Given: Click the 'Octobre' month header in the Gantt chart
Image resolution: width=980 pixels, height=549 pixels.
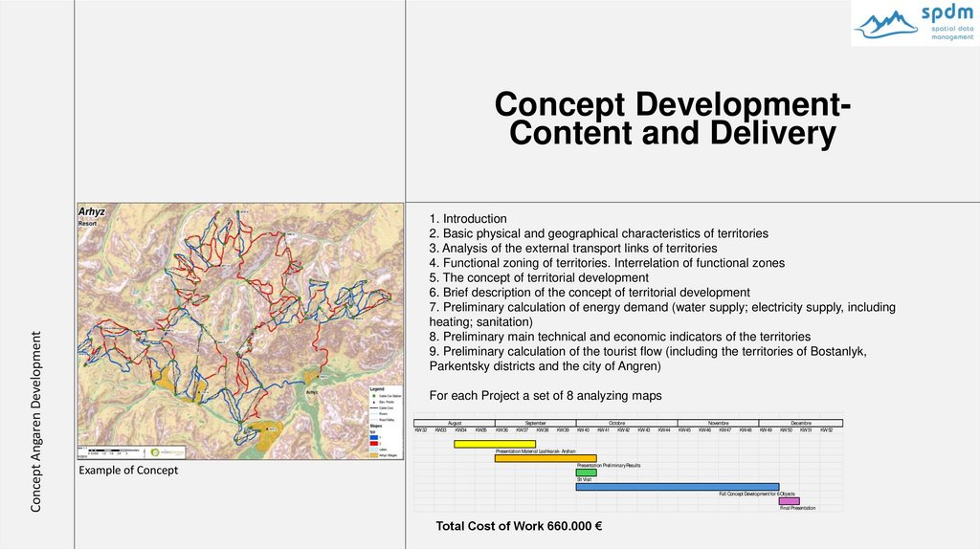Looking at the screenshot, I should pyautogui.click(x=617, y=423).
